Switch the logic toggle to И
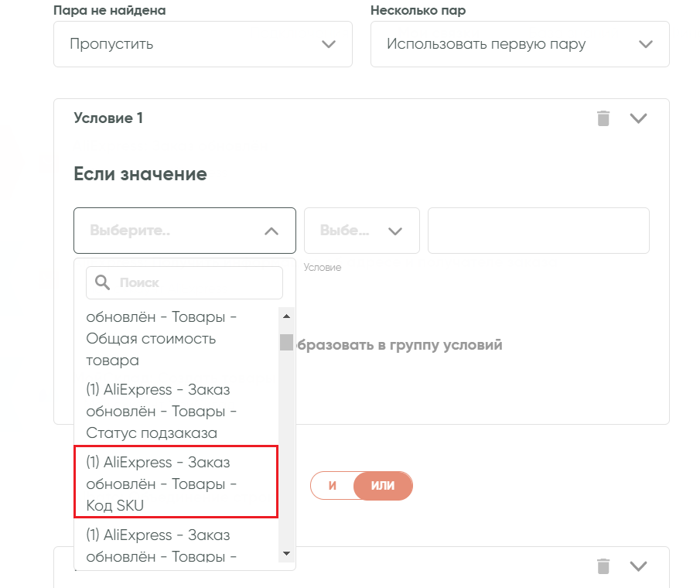 point(332,486)
